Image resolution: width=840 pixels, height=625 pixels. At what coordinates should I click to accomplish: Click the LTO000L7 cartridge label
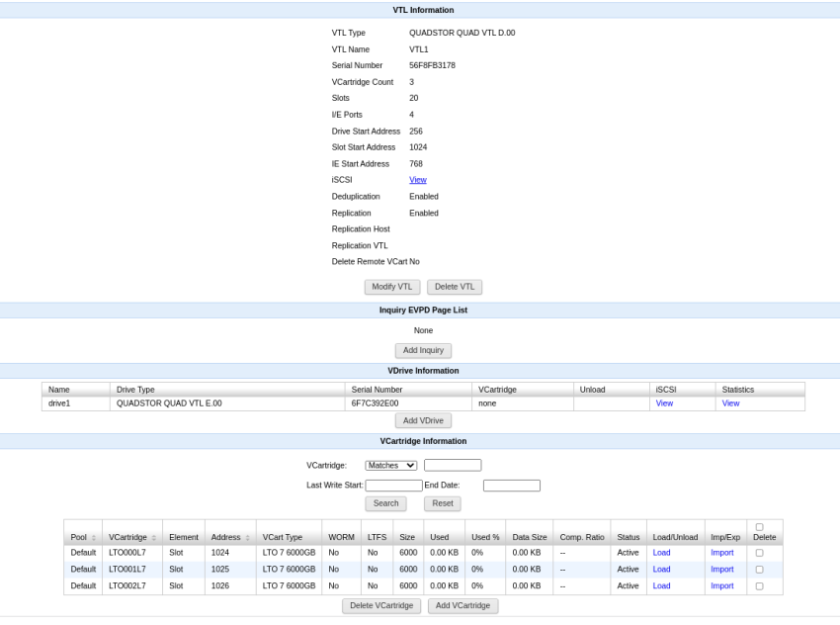[126, 553]
